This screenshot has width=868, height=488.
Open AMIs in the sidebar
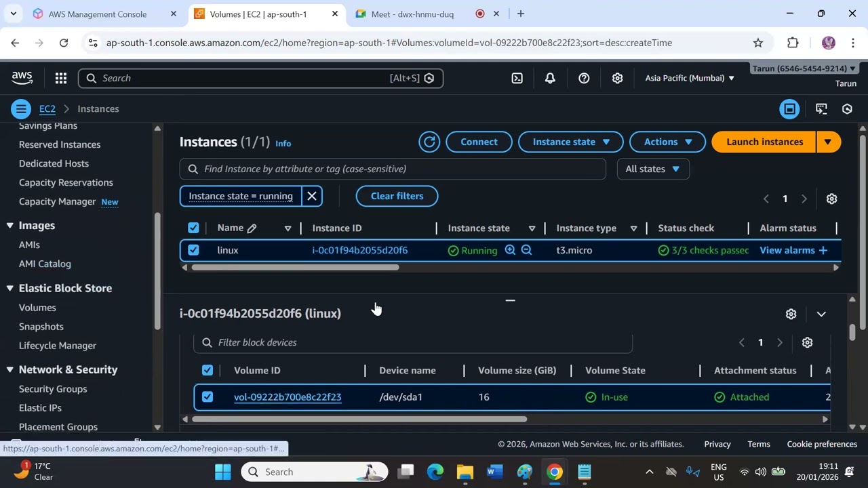29,245
